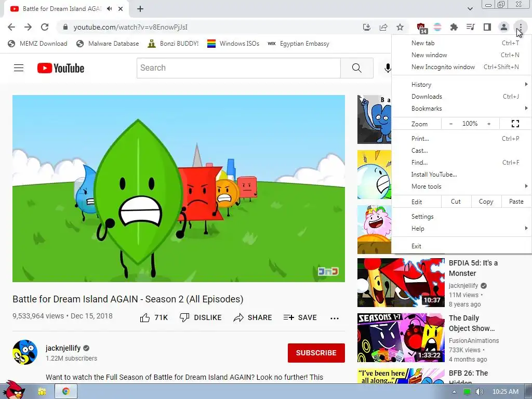Choose Find... in the Chrome menu
The width and height of the screenshot is (532, 399).
(x=462, y=162)
